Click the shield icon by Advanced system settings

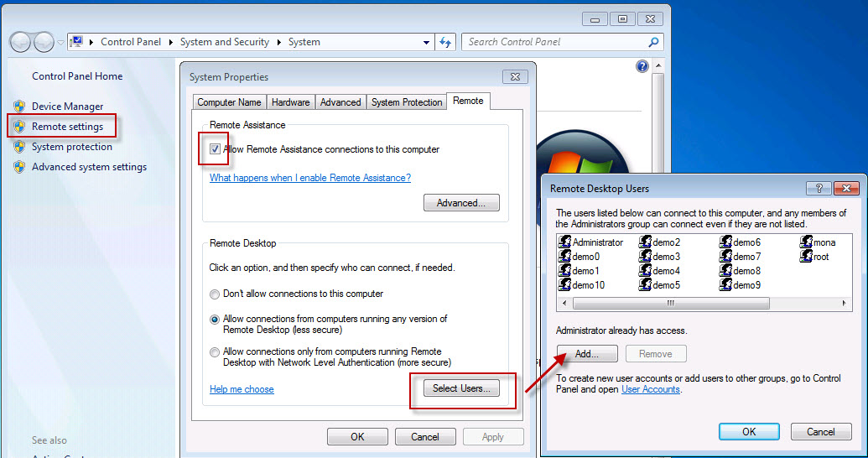click(19, 167)
